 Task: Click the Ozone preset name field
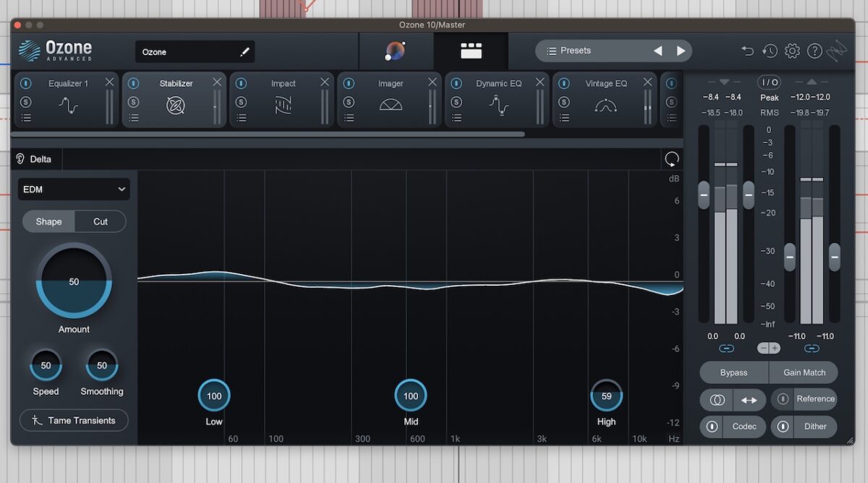(x=195, y=52)
